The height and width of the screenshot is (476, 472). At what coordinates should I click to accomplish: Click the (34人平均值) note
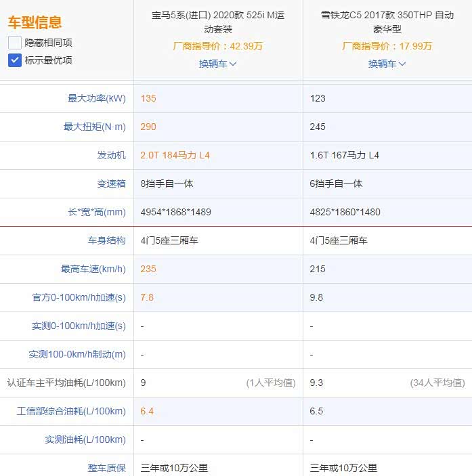(437, 383)
